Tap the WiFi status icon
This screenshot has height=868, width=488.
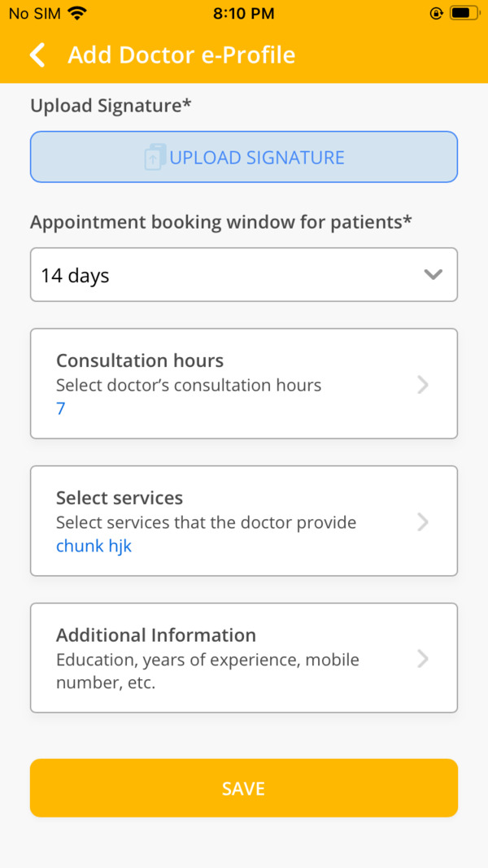(77, 13)
